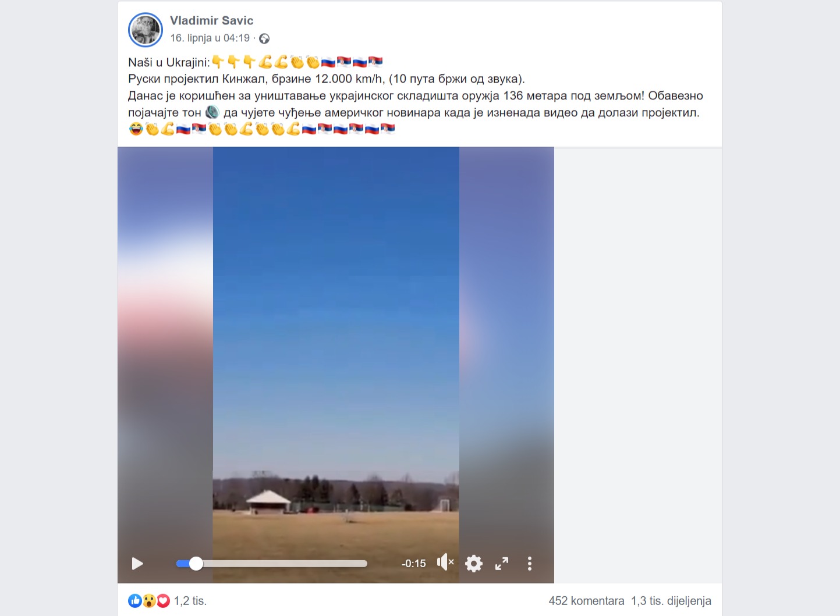Open video settings gear

(x=474, y=564)
